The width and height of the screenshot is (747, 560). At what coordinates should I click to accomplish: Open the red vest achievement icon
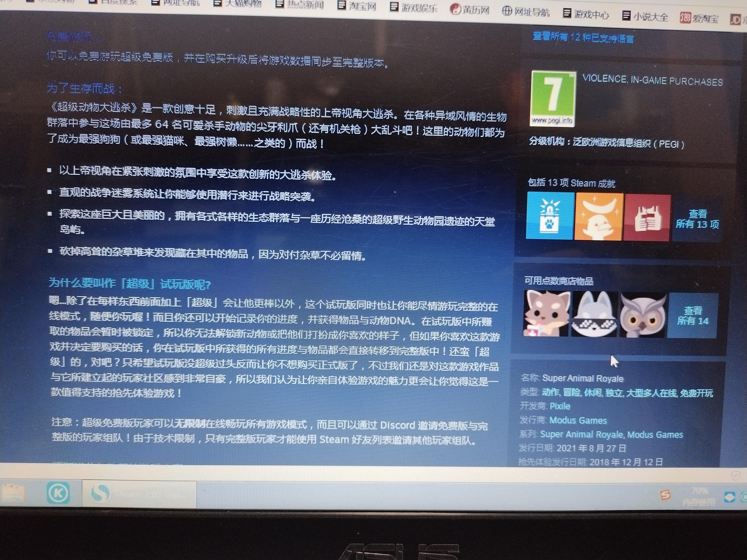[x=647, y=218]
